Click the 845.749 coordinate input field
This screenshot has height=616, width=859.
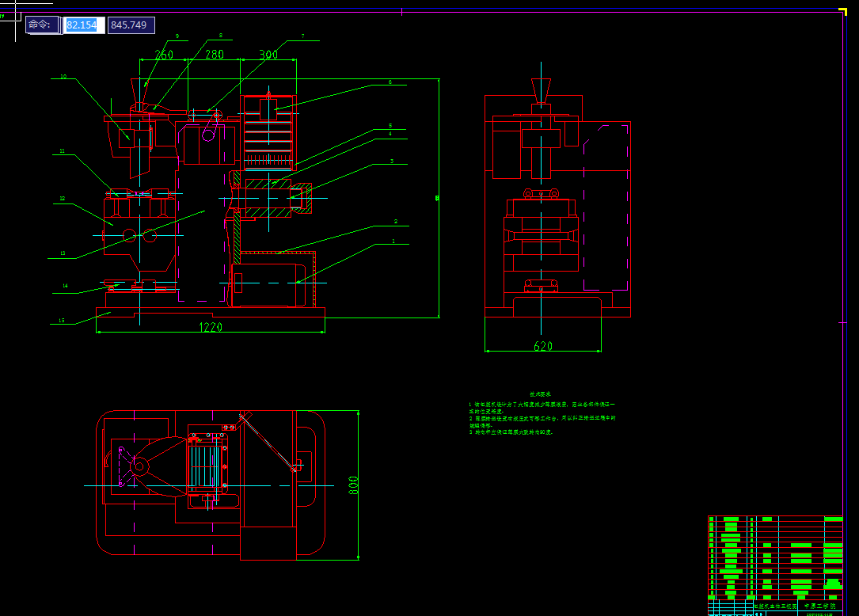[131, 25]
